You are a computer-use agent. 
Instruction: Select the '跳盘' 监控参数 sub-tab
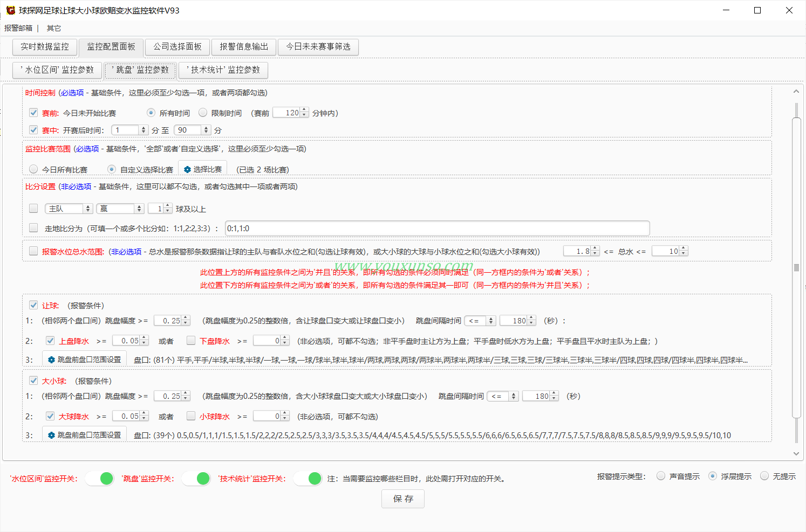click(140, 70)
